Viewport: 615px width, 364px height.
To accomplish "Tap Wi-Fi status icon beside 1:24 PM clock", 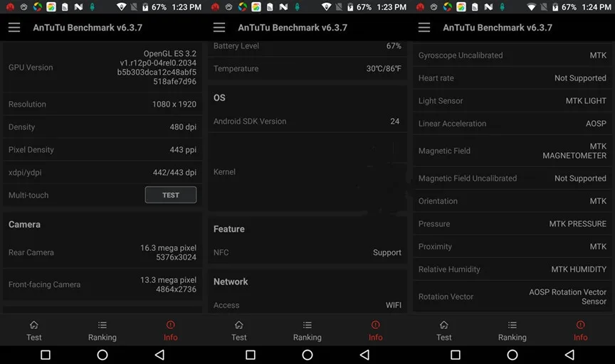I will click(531, 7).
